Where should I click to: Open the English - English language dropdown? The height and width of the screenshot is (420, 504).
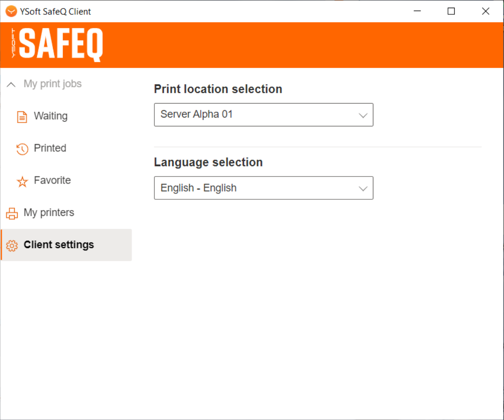[258, 188]
